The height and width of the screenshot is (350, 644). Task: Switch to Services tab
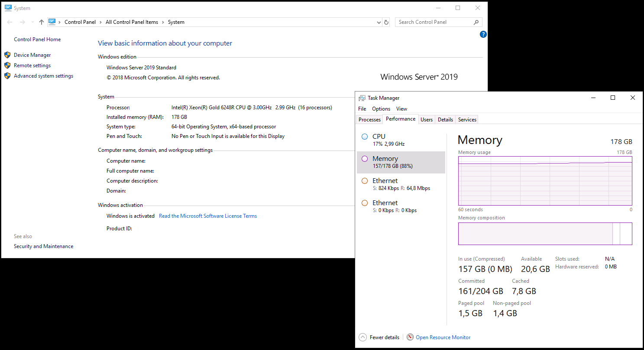(467, 120)
